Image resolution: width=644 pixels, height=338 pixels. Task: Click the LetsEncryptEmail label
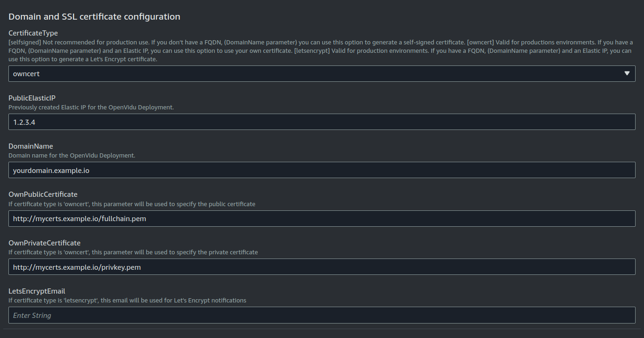pyautogui.click(x=37, y=291)
